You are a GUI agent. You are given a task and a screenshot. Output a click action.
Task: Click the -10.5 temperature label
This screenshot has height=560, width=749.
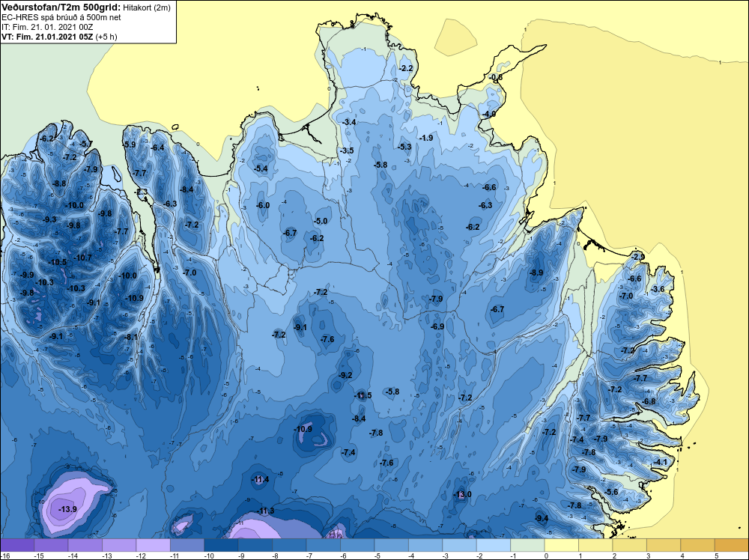coord(58,263)
